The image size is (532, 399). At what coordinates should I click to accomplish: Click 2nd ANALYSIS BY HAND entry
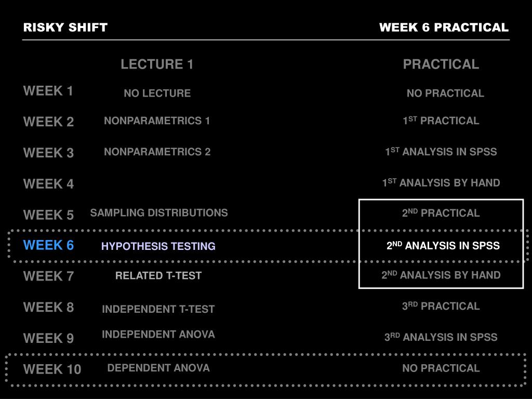(x=441, y=275)
